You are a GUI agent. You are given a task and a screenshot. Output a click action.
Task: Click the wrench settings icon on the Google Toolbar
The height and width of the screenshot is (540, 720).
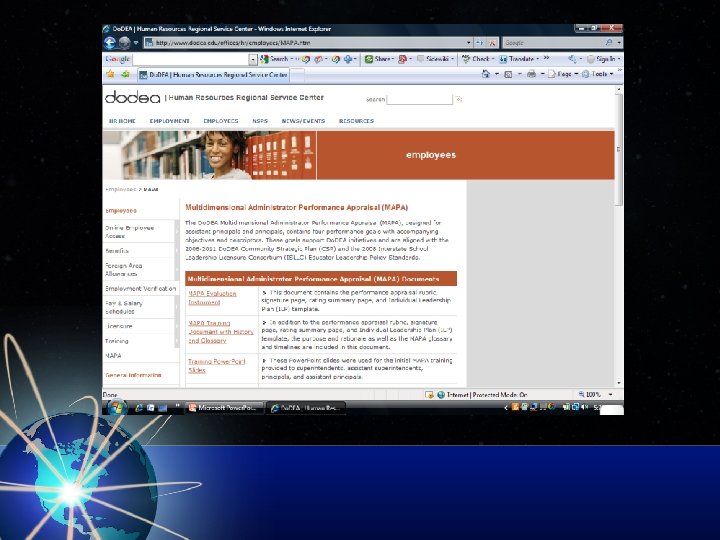click(572, 59)
